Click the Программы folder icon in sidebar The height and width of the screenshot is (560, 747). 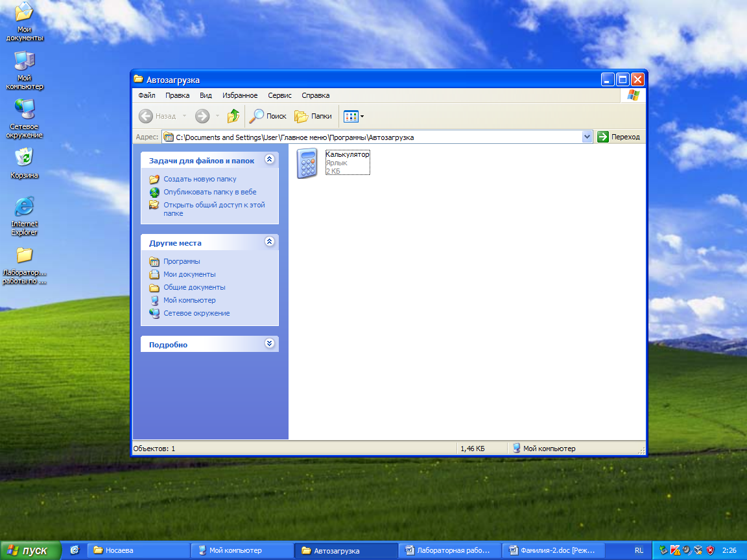[x=154, y=261]
